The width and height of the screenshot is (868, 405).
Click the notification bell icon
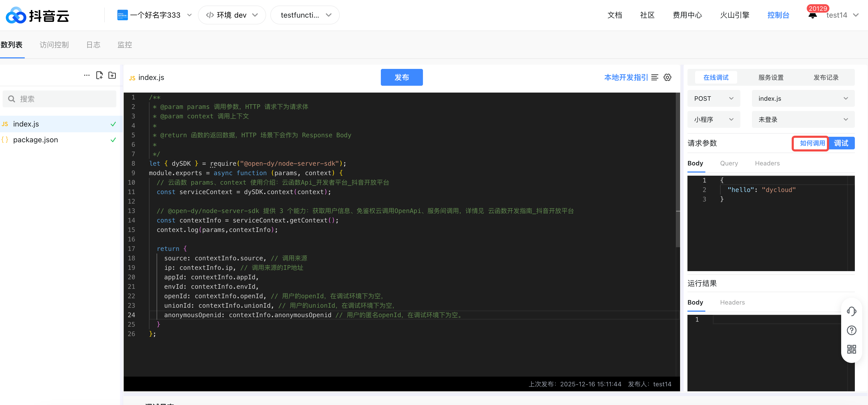click(x=812, y=16)
